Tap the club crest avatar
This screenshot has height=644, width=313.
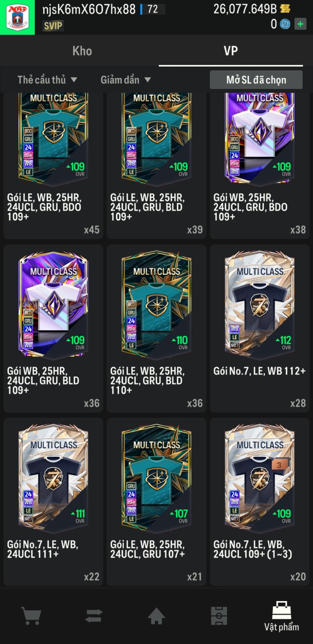point(17,17)
